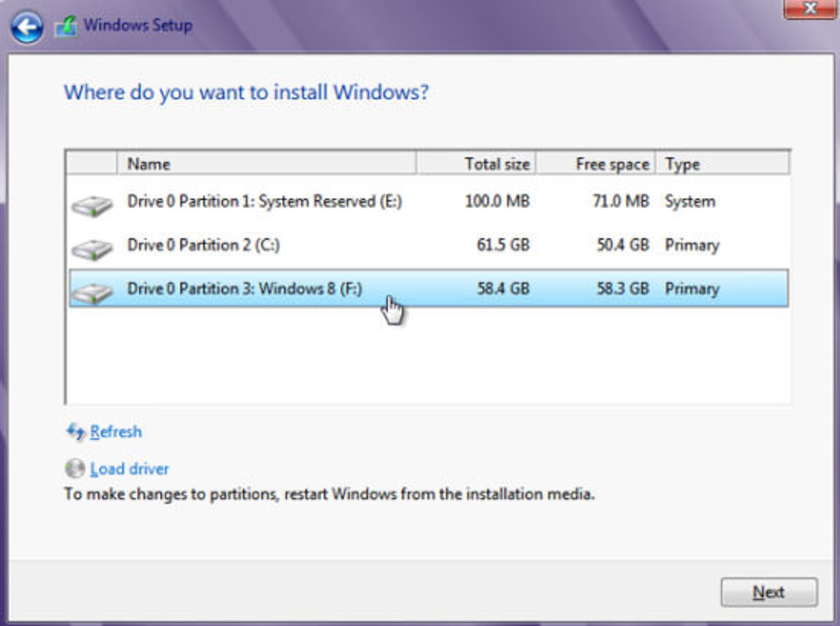
Task: Sort by the Type column header
Action: pyautogui.click(x=722, y=164)
